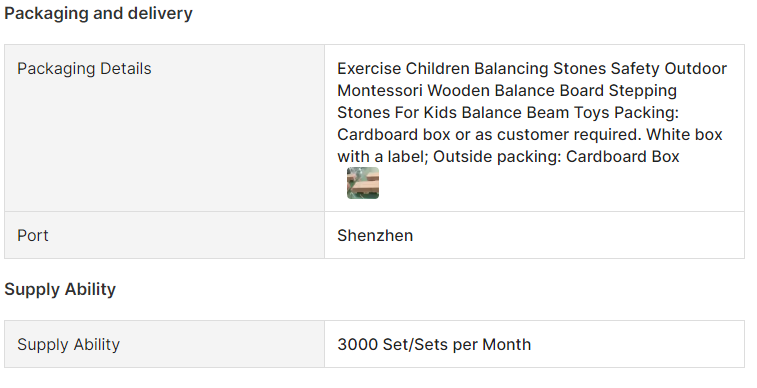Click the 3000 Set/Sets per Month value
The width and height of the screenshot is (757, 388).
(x=434, y=344)
